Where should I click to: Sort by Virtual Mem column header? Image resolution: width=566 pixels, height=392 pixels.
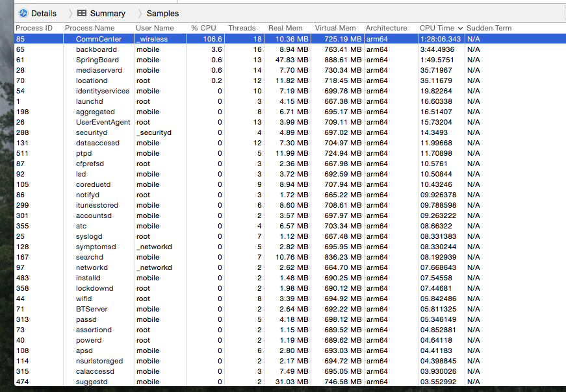coord(335,28)
